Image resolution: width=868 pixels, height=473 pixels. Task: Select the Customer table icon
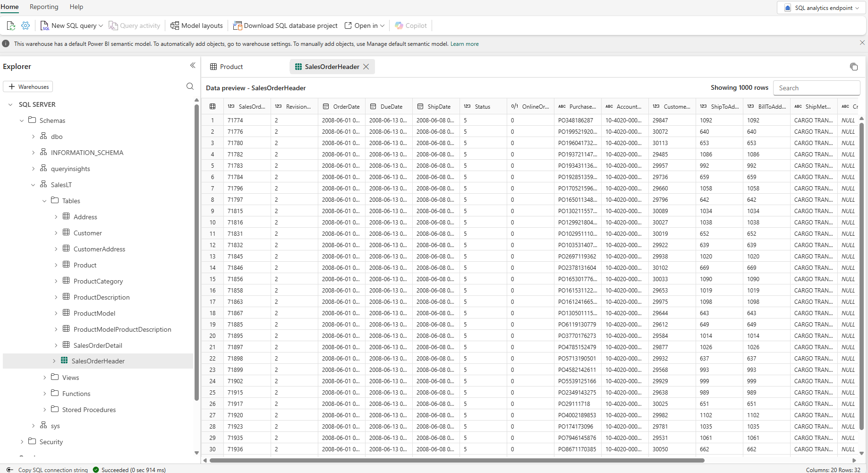click(66, 232)
